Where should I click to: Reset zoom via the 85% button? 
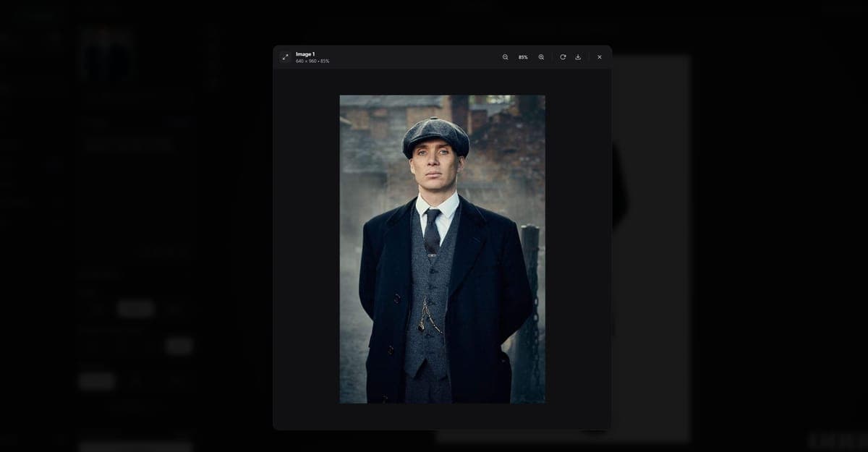point(523,57)
